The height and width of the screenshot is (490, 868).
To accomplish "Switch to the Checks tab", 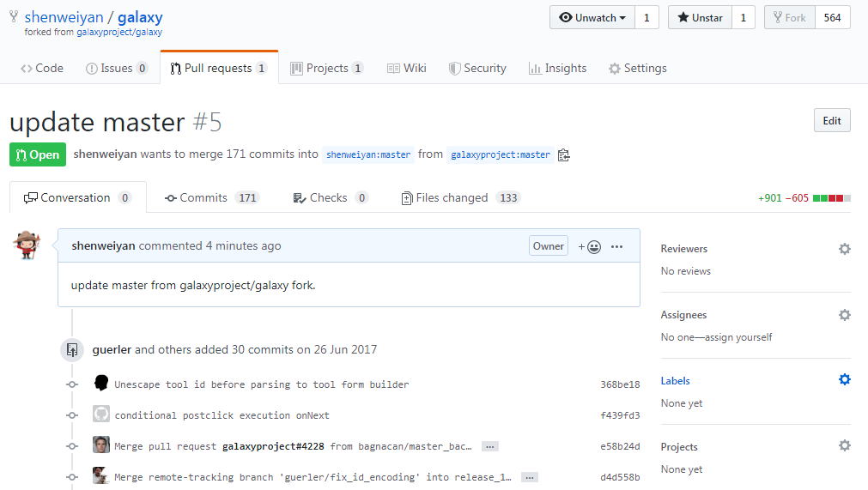I will point(330,197).
